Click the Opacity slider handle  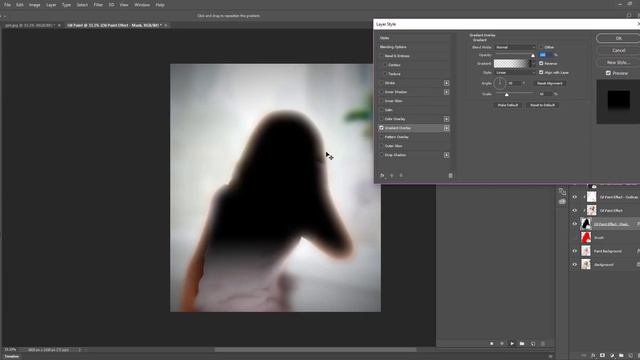533,56
